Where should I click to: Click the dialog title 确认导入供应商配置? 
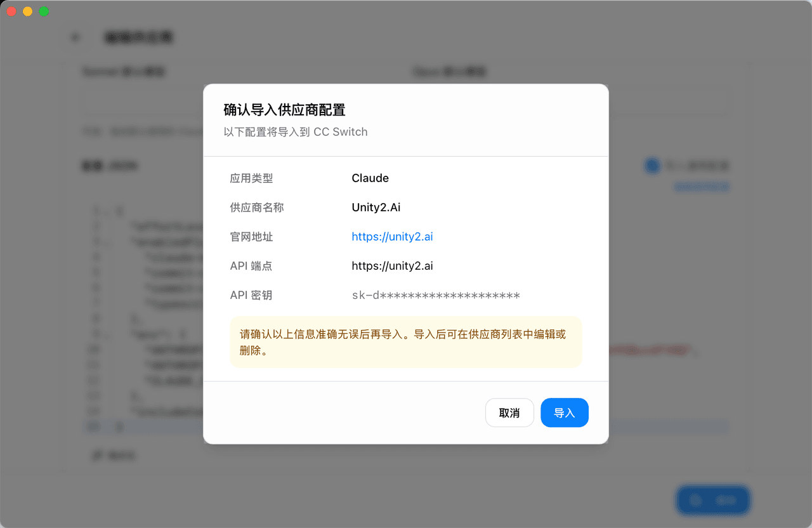(285, 110)
